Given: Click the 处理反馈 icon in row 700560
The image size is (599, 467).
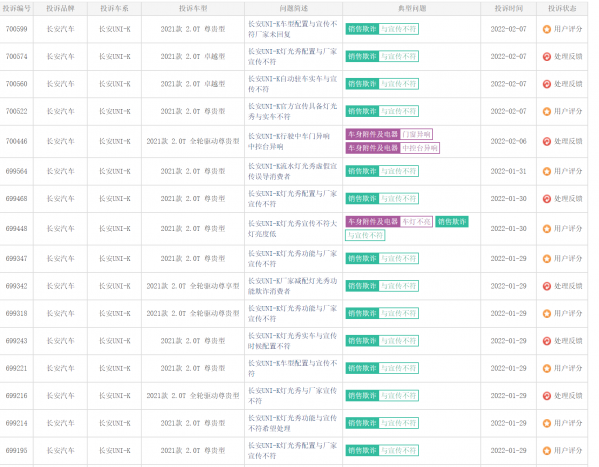Looking at the screenshot, I should pyautogui.click(x=547, y=84).
